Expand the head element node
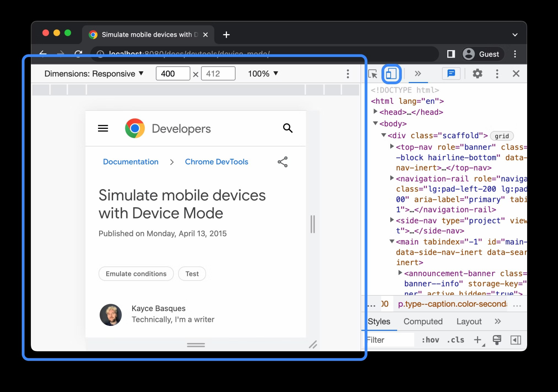 pyautogui.click(x=375, y=112)
